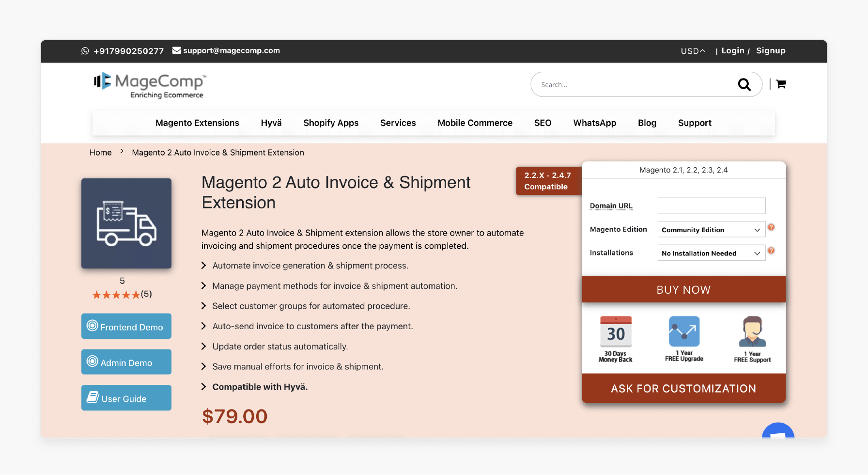
Task: Click the $79.00 price text
Action: [x=235, y=417]
